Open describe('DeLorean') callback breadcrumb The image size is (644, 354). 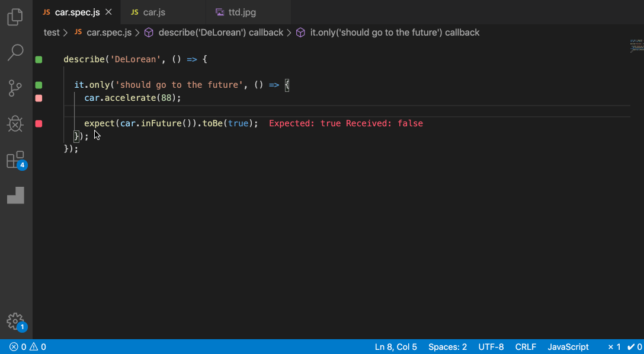214,33
